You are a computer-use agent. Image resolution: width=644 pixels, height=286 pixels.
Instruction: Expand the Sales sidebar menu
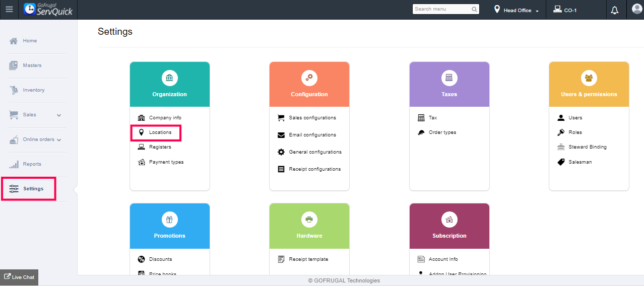59,115
